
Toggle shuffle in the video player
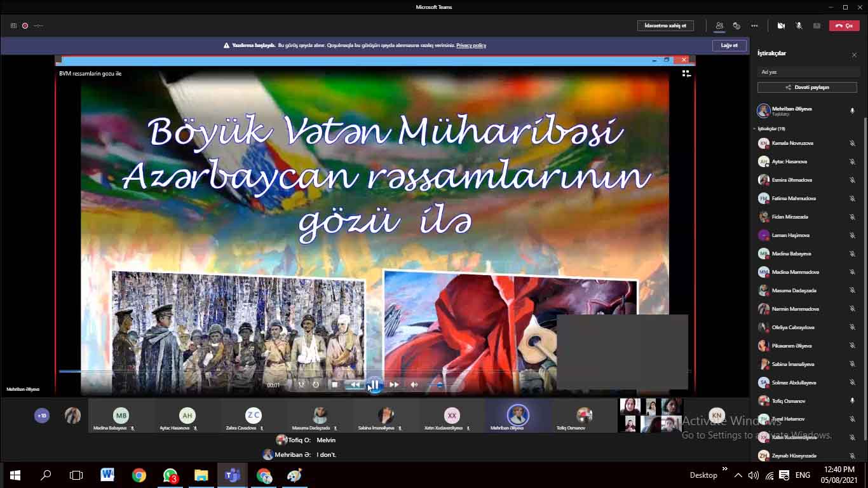coord(301,385)
